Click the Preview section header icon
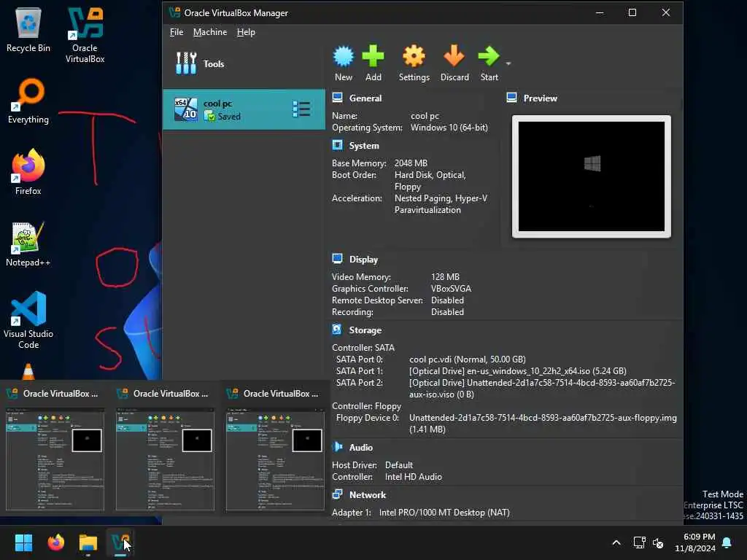 (x=511, y=98)
